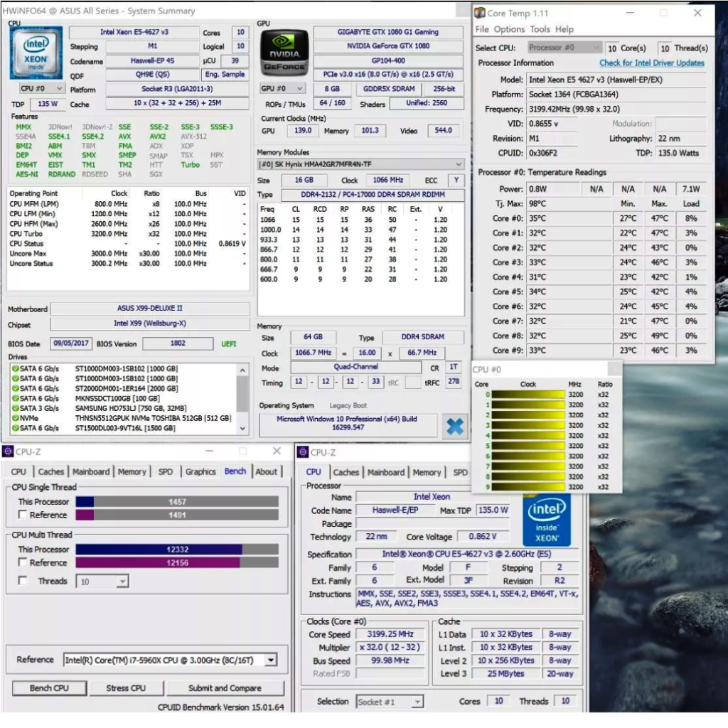
Task: Switch to the About tab in CPU-Z
Action: click(x=266, y=472)
